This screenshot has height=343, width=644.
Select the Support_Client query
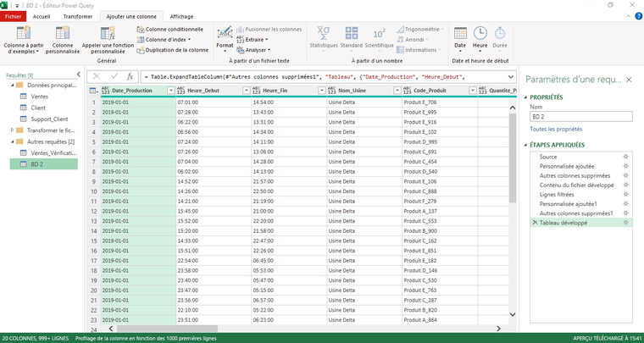click(49, 119)
